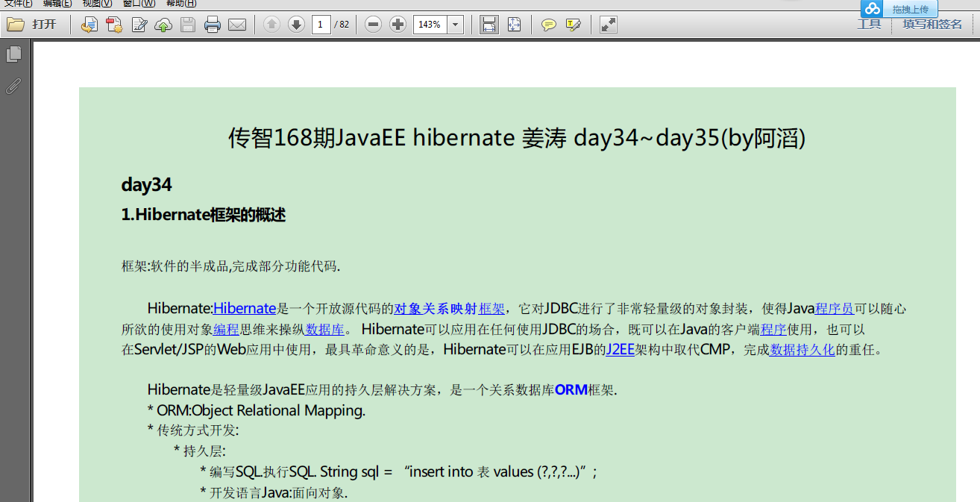980x502 pixels.
Task: Follow the 对象关系映射 hyperlink
Action: 435,309
